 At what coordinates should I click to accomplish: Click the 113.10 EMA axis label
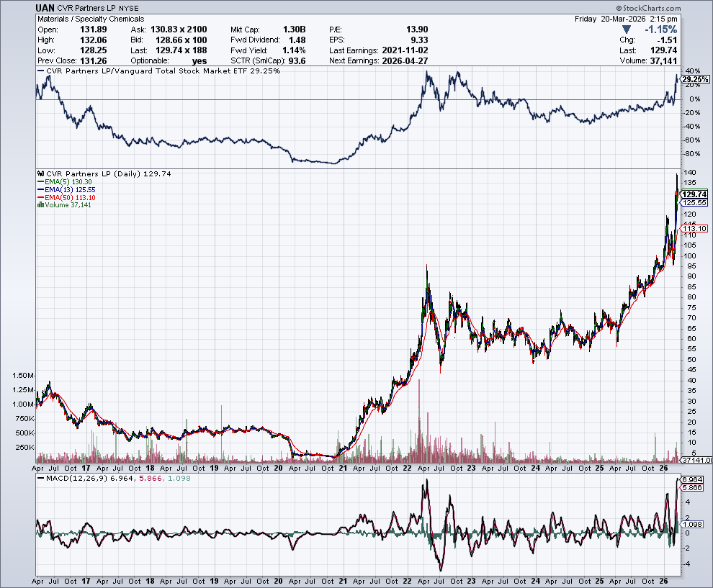coord(695,229)
